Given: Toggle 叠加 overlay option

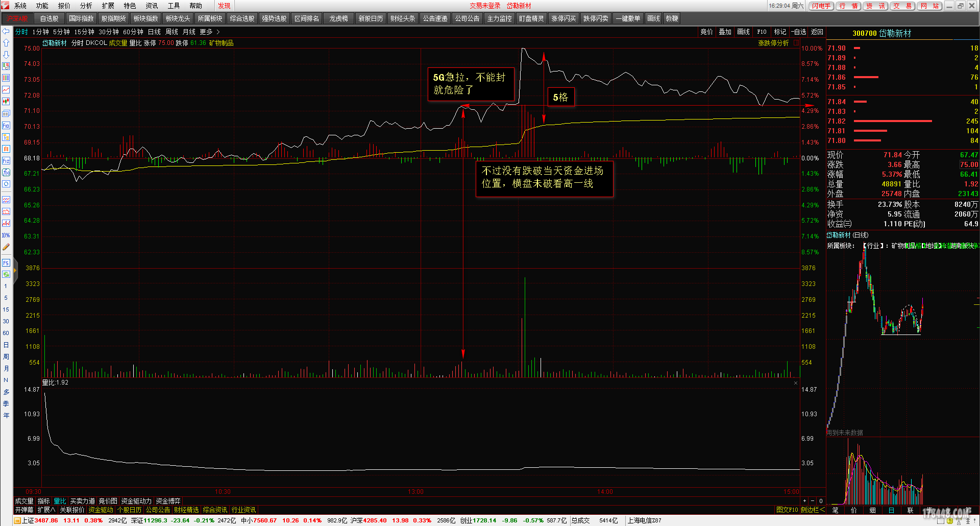Looking at the screenshot, I should (x=725, y=32).
